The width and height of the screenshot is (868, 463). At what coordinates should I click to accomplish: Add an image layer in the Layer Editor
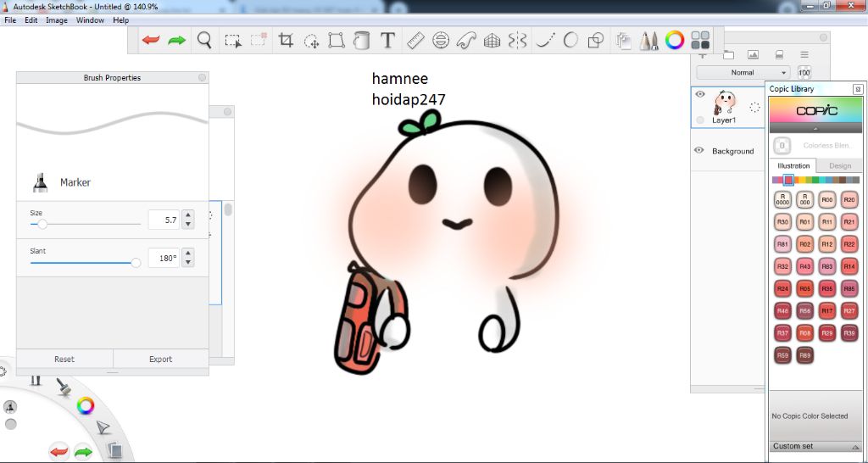click(753, 55)
